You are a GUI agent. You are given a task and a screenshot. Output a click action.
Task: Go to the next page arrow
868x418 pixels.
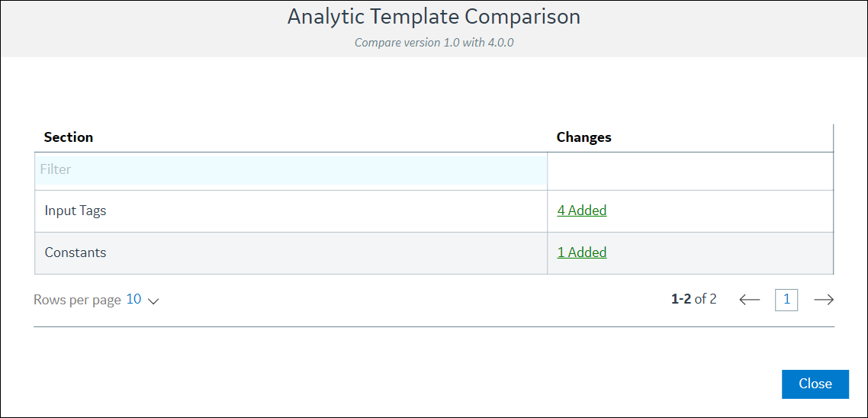click(x=824, y=300)
